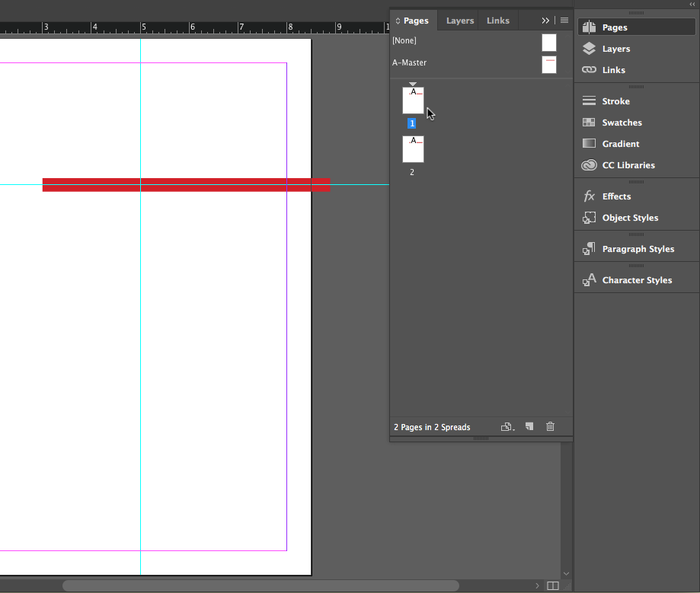700x593 pixels.
Task: Open the Swatches panel
Action: pyautogui.click(x=622, y=123)
